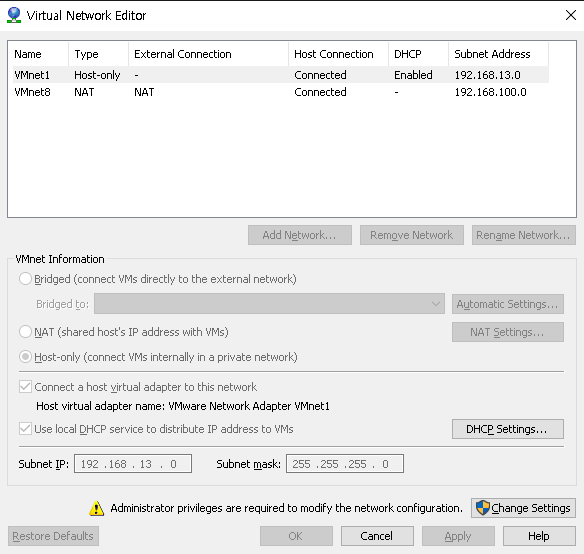Click the OK button
This screenshot has width=584, height=554.
tap(296, 536)
